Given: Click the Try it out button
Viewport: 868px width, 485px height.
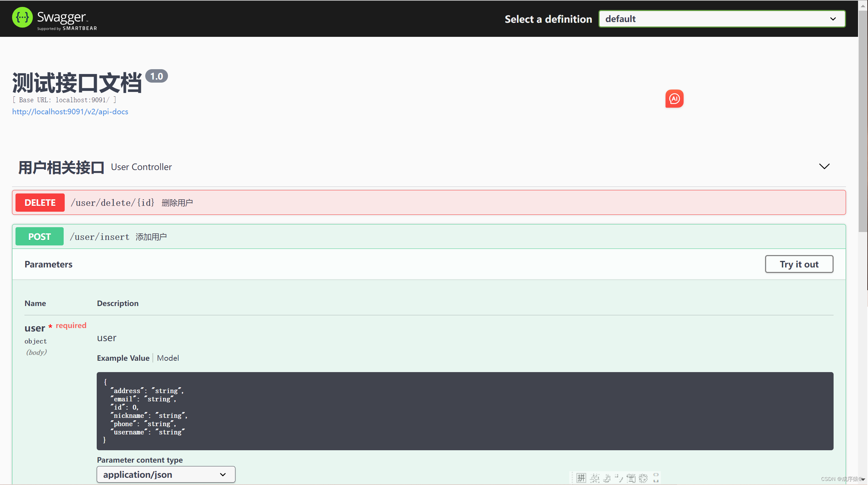Looking at the screenshot, I should coord(799,264).
